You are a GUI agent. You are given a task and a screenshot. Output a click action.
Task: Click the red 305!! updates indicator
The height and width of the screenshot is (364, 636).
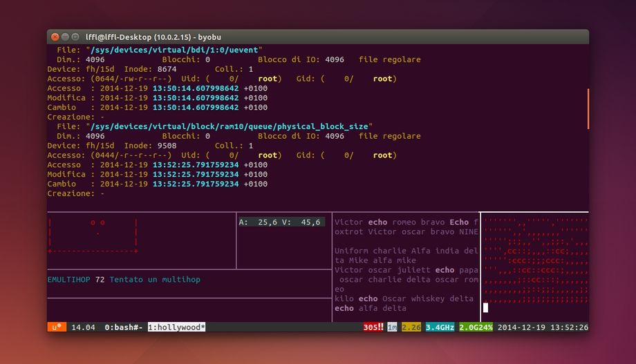[373, 327]
